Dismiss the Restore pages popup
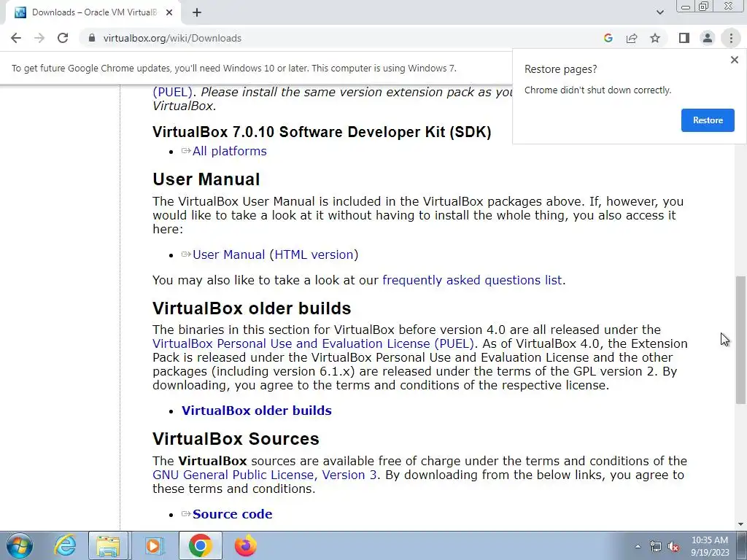The width and height of the screenshot is (747, 560). 734,60
